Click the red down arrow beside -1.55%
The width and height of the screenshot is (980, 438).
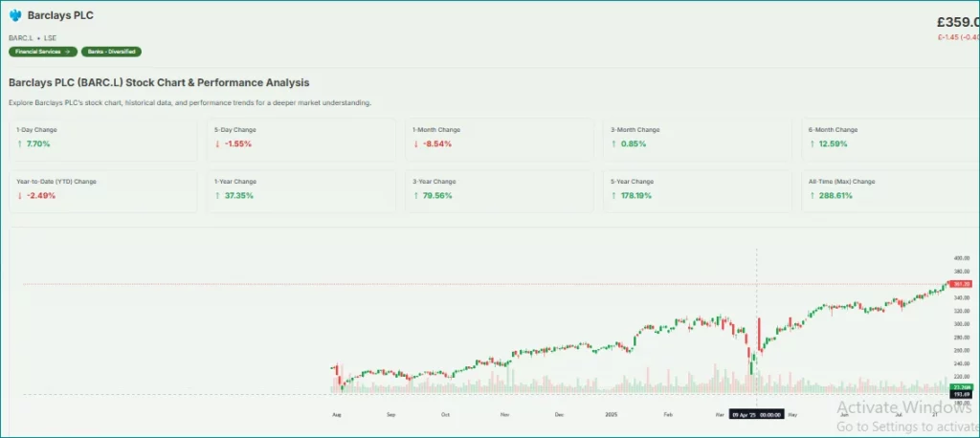tap(217, 143)
